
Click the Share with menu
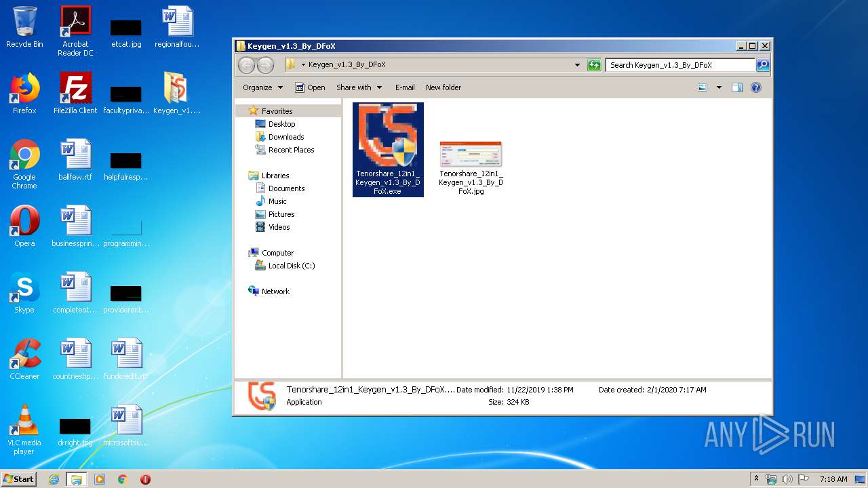pos(359,87)
